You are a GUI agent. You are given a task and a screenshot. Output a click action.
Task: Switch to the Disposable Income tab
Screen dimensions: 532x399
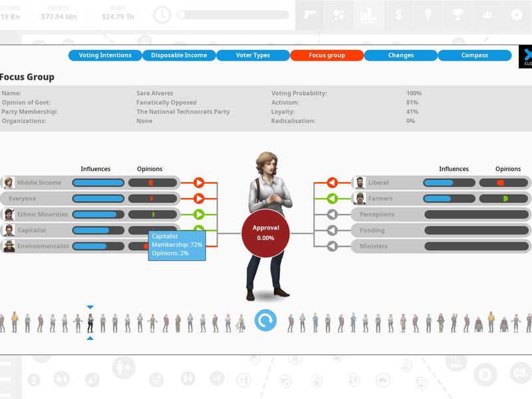tap(179, 55)
